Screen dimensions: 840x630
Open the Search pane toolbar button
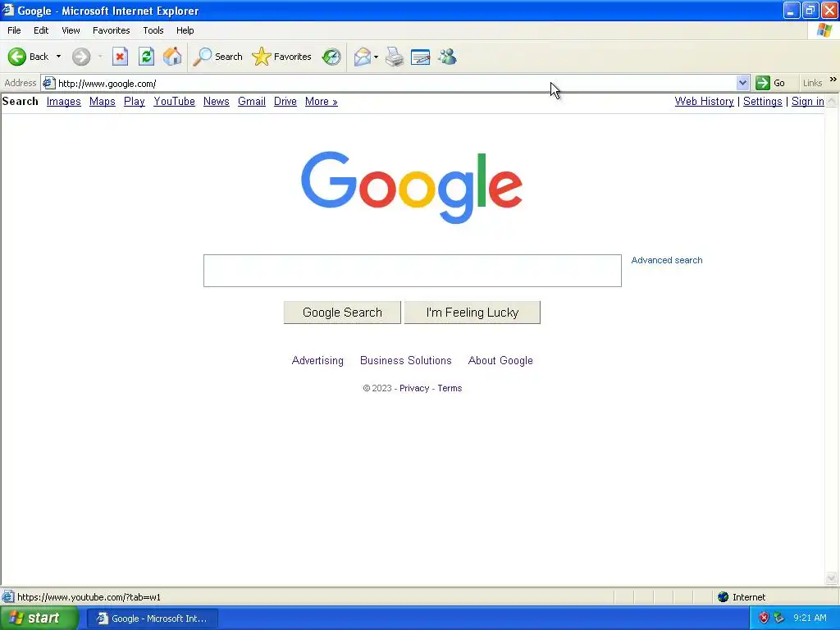217,57
